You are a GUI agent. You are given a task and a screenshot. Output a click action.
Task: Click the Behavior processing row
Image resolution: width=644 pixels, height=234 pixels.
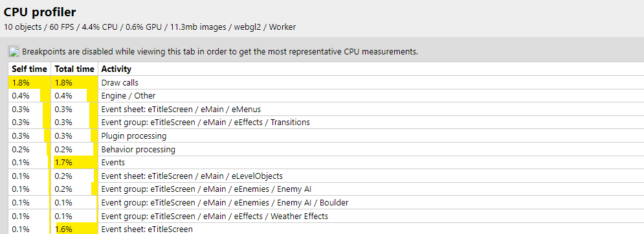pyautogui.click(x=326, y=149)
